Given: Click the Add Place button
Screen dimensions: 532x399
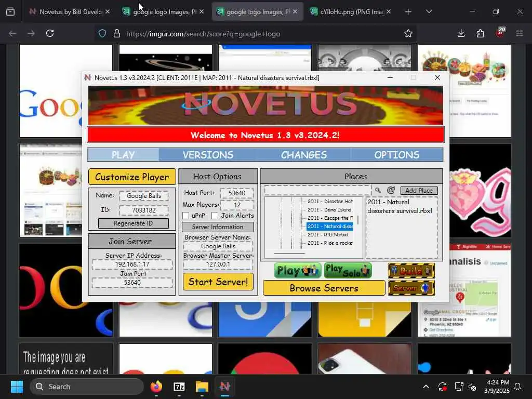Looking at the screenshot, I should 419,190.
